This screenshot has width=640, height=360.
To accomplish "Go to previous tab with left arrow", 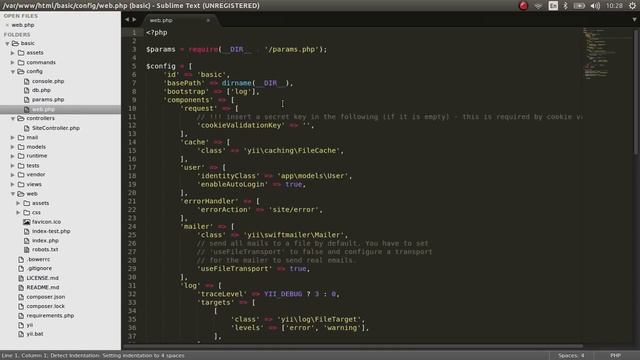I will pyautogui.click(x=127, y=19).
